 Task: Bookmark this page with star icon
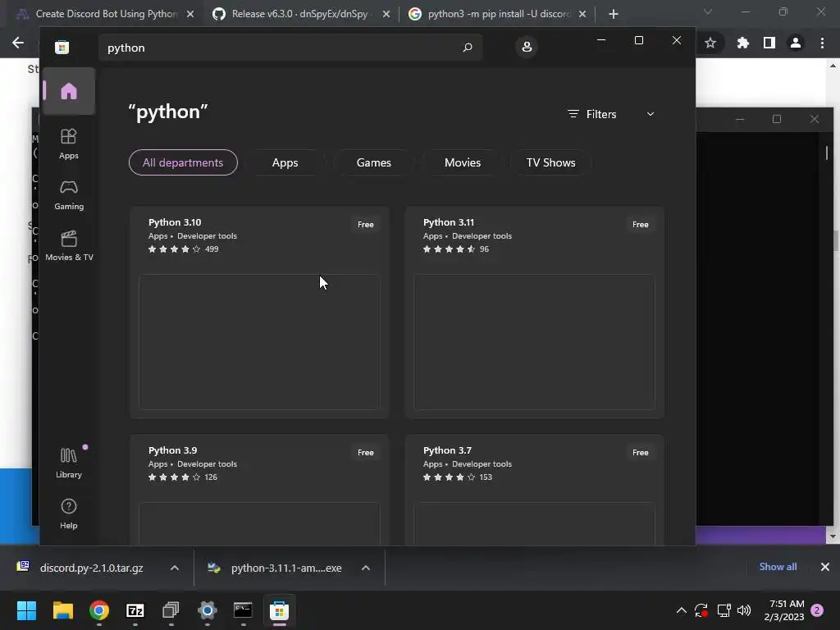tap(710, 43)
